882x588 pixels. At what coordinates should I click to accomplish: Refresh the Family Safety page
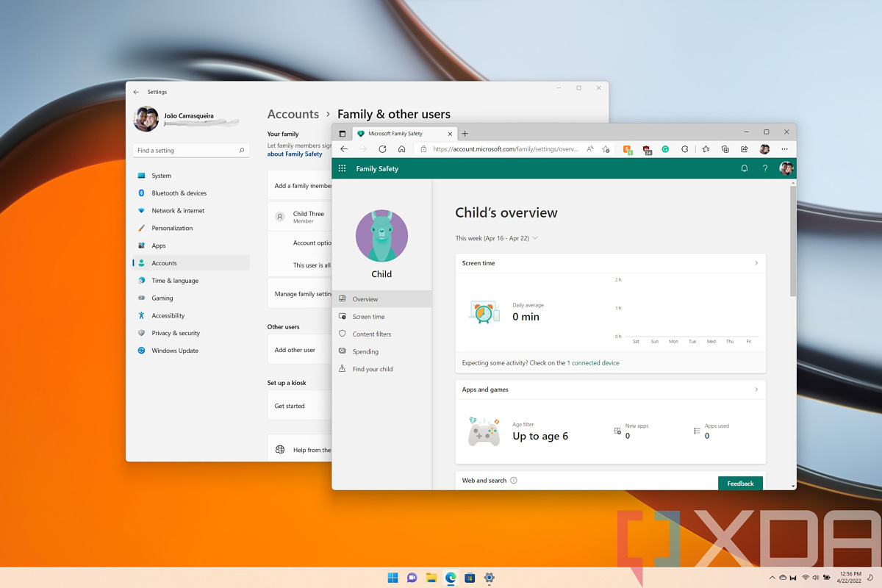pos(382,148)
